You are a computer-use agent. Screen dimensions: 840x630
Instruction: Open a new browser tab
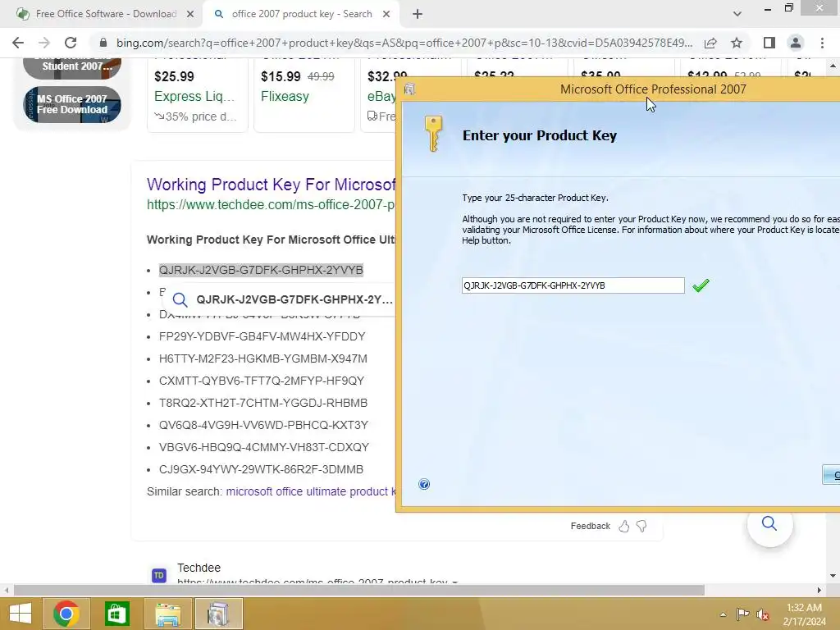click(x=418, y=15)
